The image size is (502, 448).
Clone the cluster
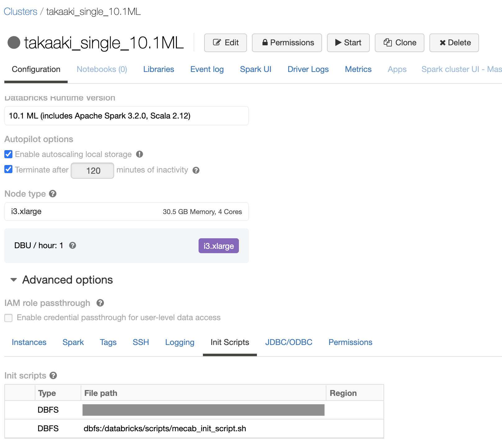click(400, 43)
